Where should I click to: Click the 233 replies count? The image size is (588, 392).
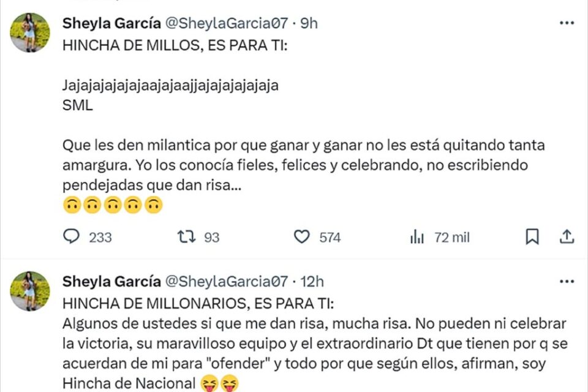pos(100,237)
